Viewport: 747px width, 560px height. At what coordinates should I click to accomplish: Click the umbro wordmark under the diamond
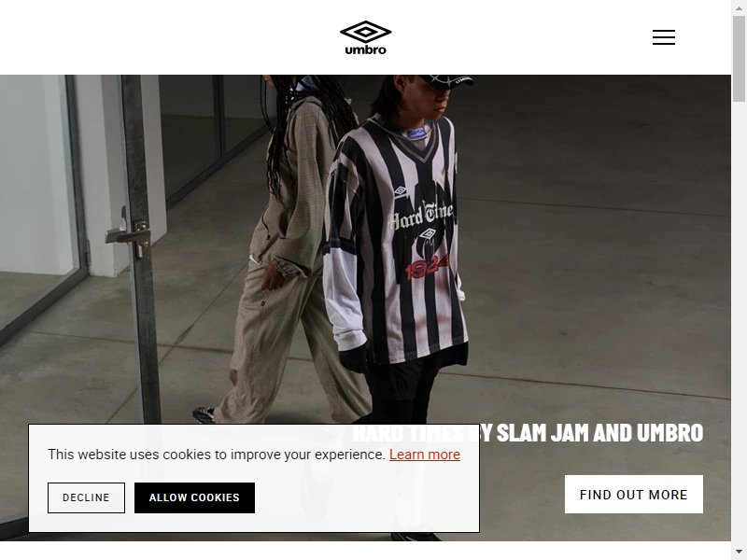365,49
